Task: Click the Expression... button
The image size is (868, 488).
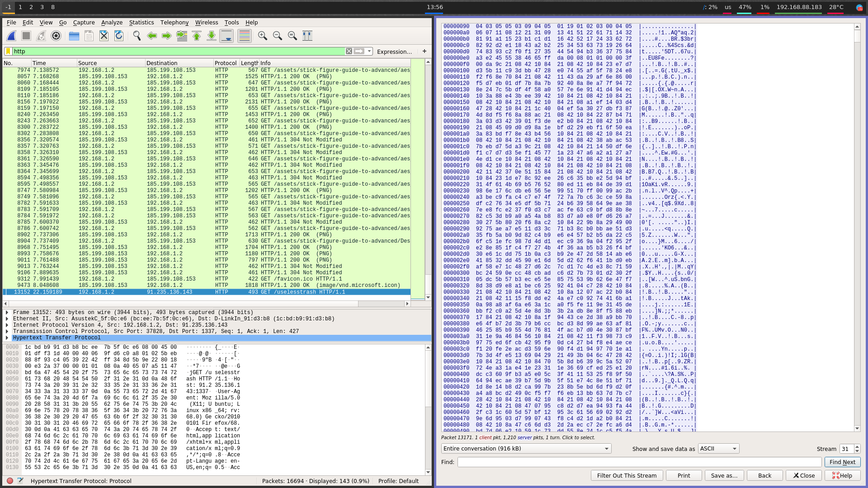Action: pyautogui.click(x=394, y=52)
